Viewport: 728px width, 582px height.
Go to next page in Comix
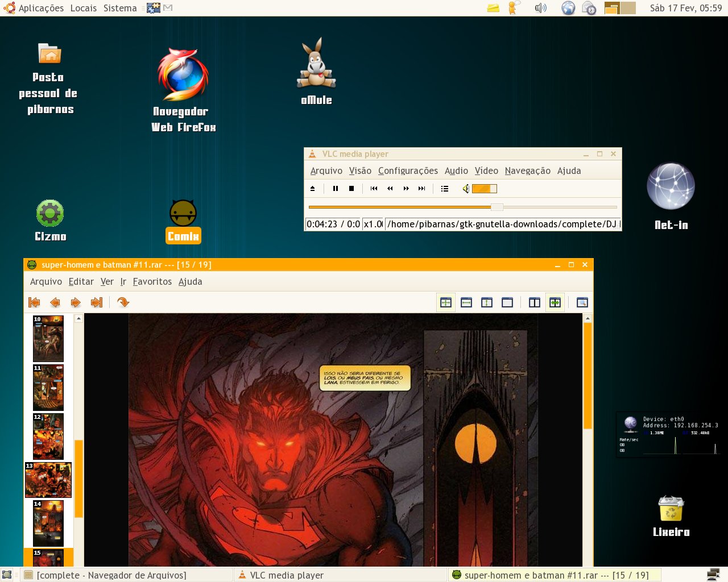(76, 302)
